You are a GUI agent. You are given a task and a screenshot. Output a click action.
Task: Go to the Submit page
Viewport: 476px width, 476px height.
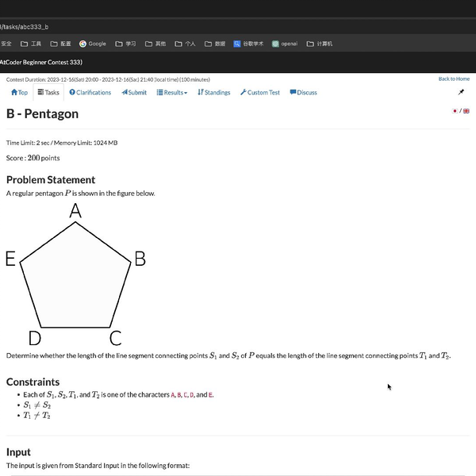(x=134, y=92)
